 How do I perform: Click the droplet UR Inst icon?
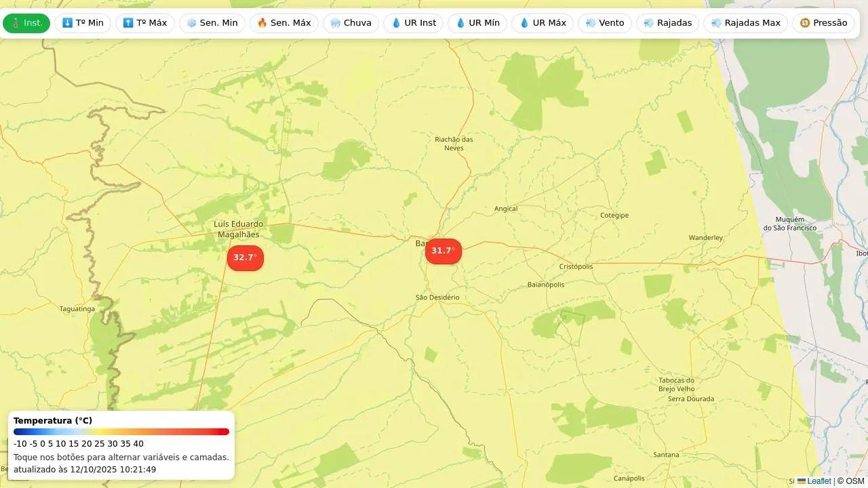click(396, 23)
